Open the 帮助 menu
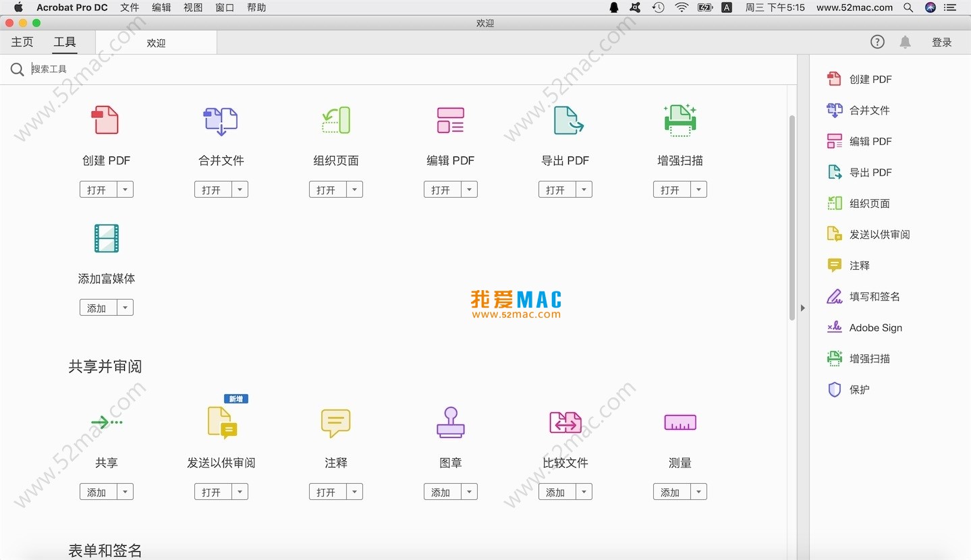The width and height of the screenshot is (971, 560). (x=256, y=7)
